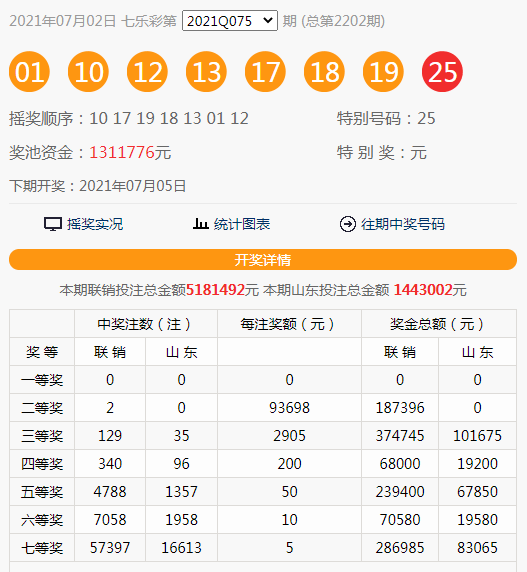Click the orange ball number 01
This screenshot has height=572, width=527.
coord(29,72)
